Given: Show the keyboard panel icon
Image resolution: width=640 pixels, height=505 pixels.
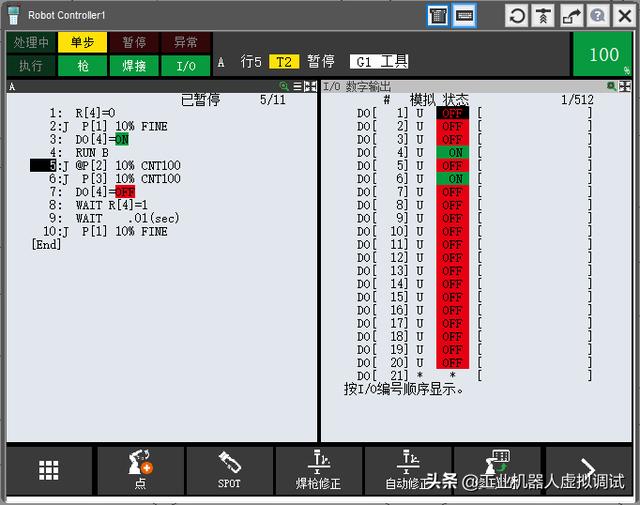Looking at the screenshot, I should (x=464, y=16).
